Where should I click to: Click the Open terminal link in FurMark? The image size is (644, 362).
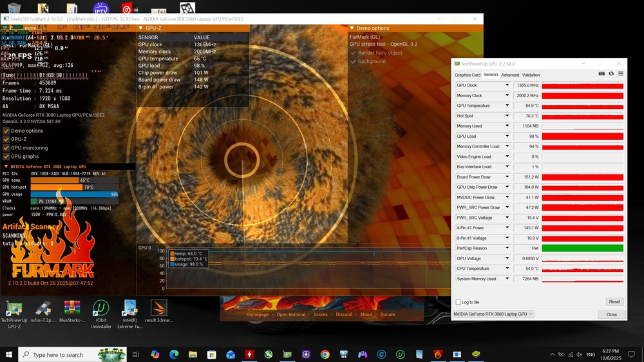click(x=291, y=314)
